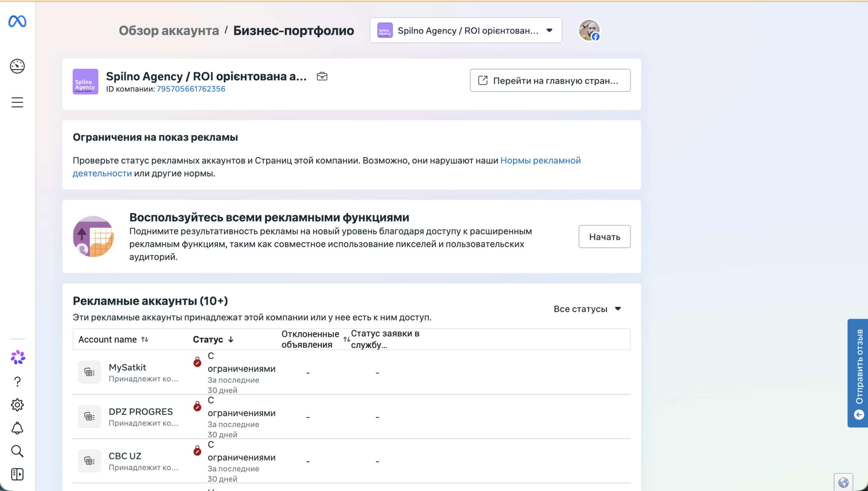
Task: Click the Начать button
Action: click(605, 237)
